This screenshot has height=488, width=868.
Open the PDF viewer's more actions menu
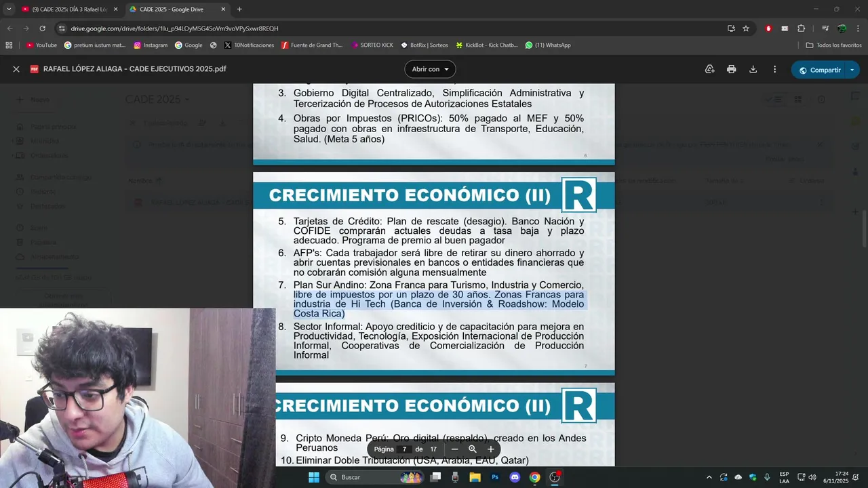tap(774, 69)
